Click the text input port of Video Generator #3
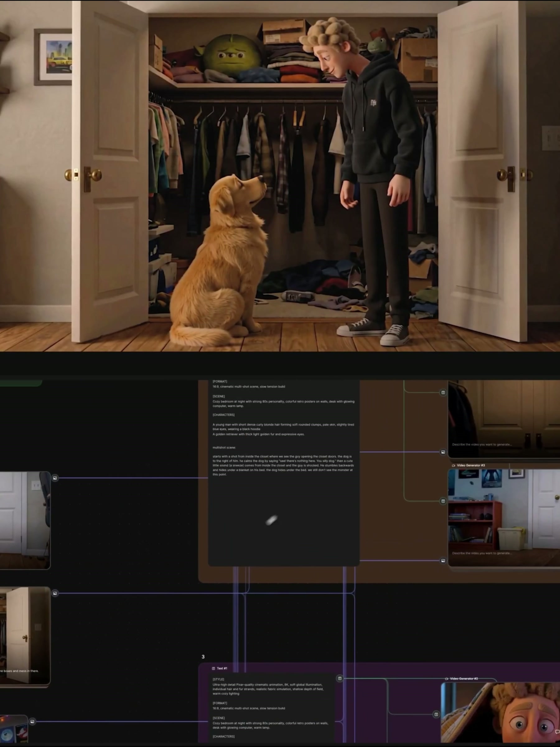This screenshot has width=560, height=747. pyautogui.click(x=443, y=501)
